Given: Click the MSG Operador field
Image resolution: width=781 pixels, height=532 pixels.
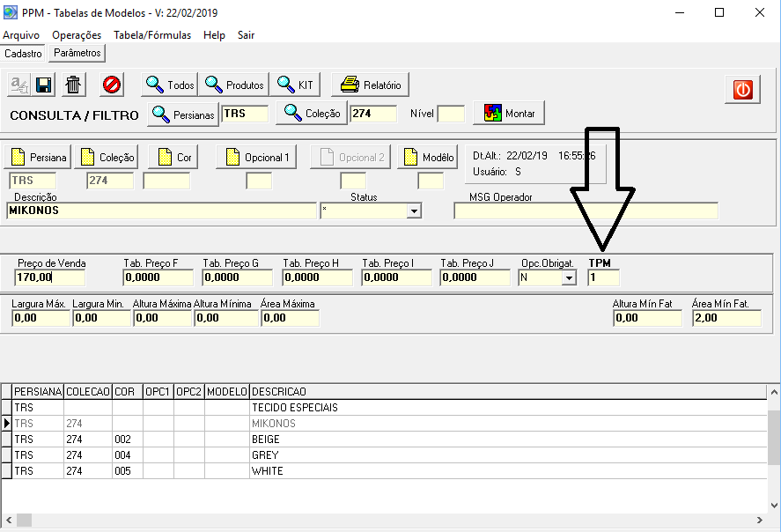Looking at the screenshot, I should [586, 211].
